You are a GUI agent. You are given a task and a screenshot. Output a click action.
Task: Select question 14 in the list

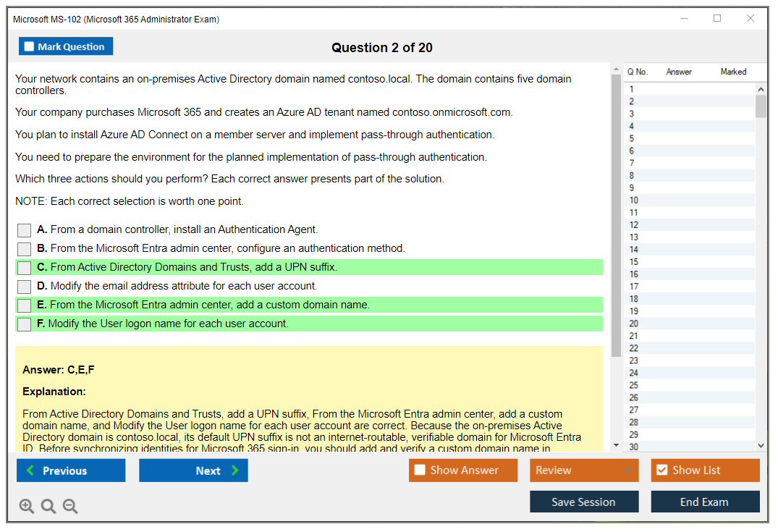pos(690,250)
